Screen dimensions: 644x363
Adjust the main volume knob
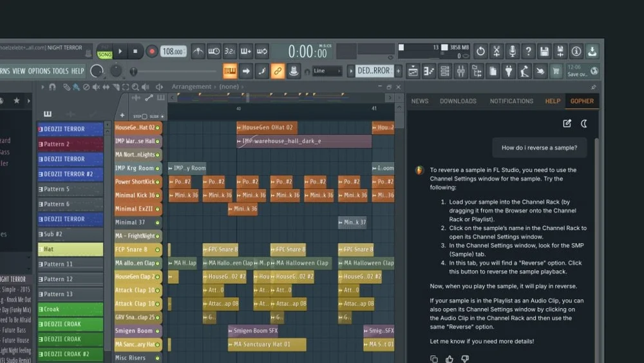(x=97, y=71)
